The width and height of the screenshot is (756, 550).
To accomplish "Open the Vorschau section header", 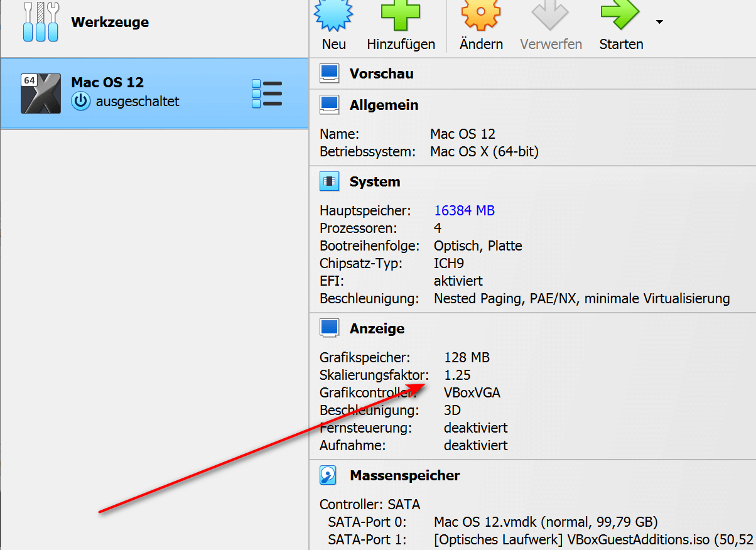I will [x=382, y=73].
